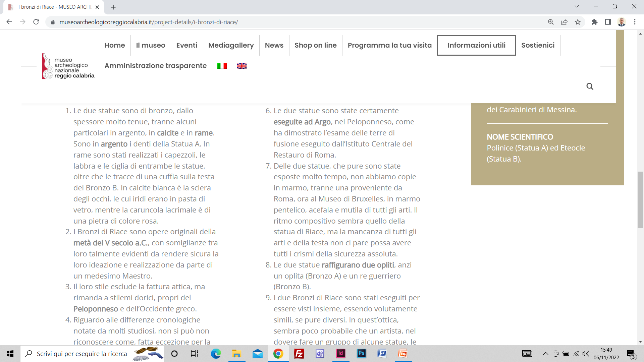Close the I bronzi di Riace tab

(97, 7)
